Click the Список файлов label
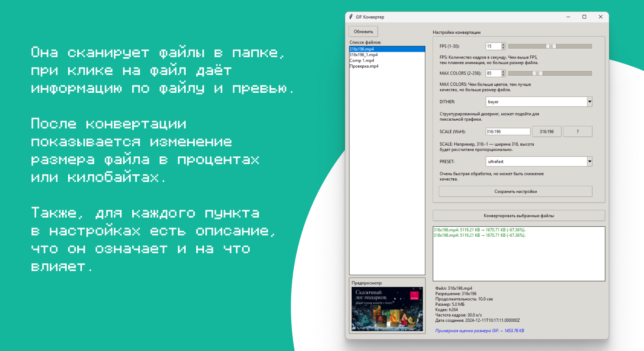Screen dimensions: 644x351 pos(365,43)
